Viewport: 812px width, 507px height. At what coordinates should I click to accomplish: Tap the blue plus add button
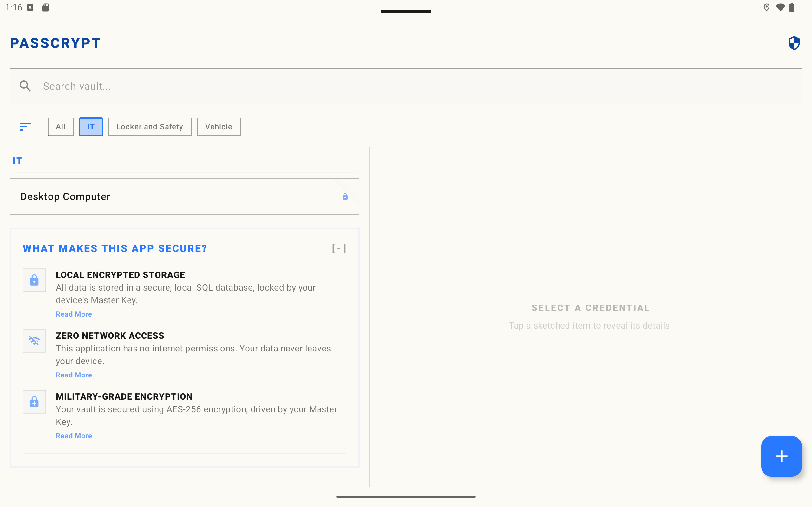coord(781,456)
